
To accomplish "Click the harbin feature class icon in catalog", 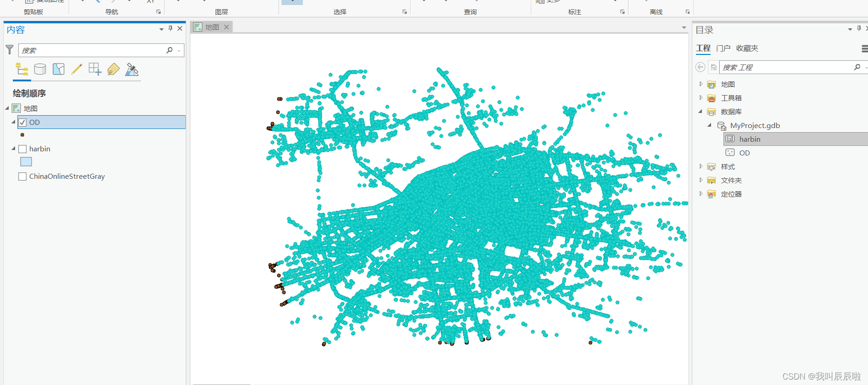I will click(730, 139).
